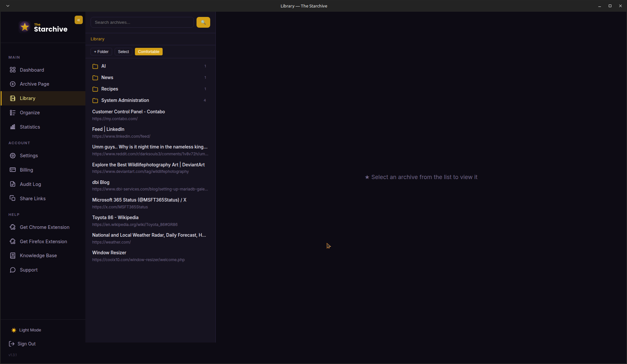The image size is (627, 364).
Task: Click the v1.3.1 version label
Action: click(13, 355)
